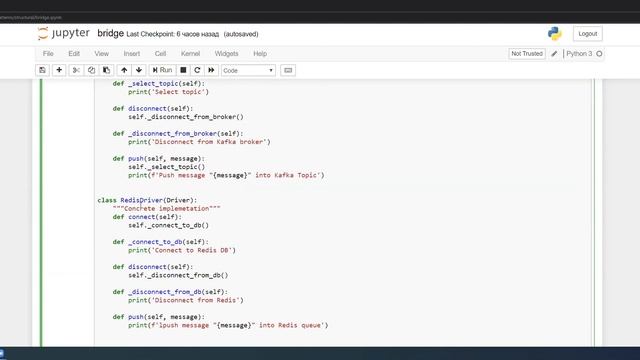Click the self._select_topic() call line
The image size is (640, 360).
[x=167, y=167]
